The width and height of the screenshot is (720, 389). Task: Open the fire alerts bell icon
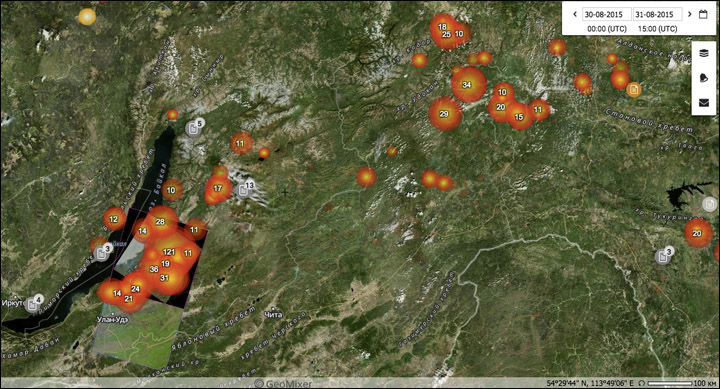click(704, 78)
